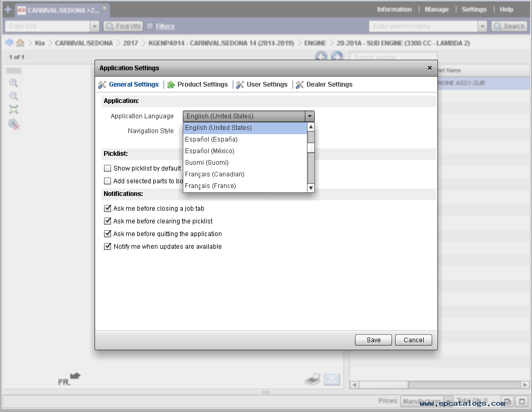532x412 pixels.
Task: Click the parts list scroll-right arrow
Action: [525, 385]
